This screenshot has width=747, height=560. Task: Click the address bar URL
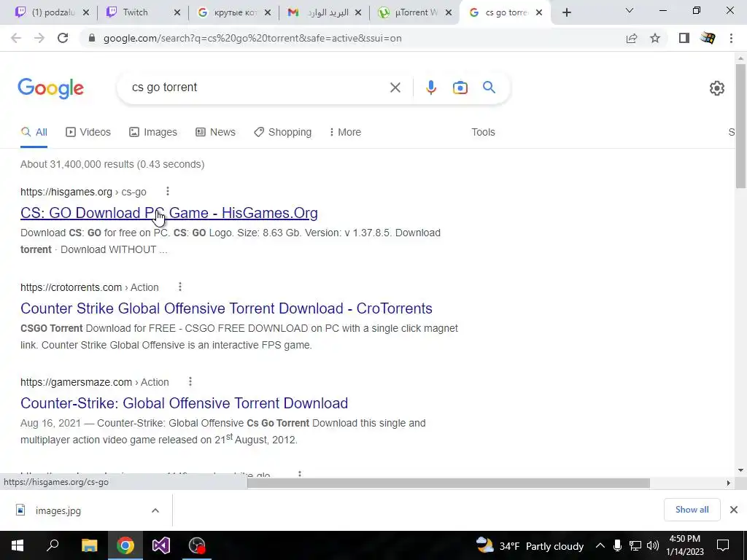252,38
